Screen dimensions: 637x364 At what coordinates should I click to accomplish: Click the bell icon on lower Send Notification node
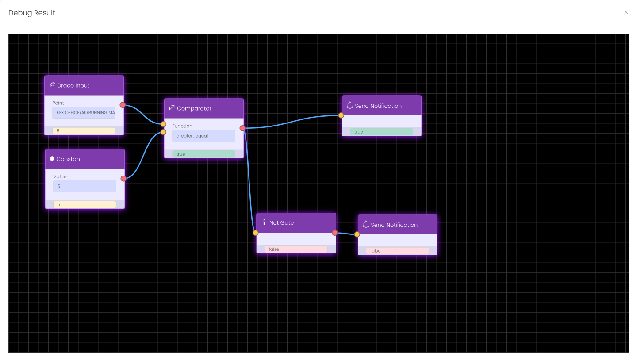(365, 225)
